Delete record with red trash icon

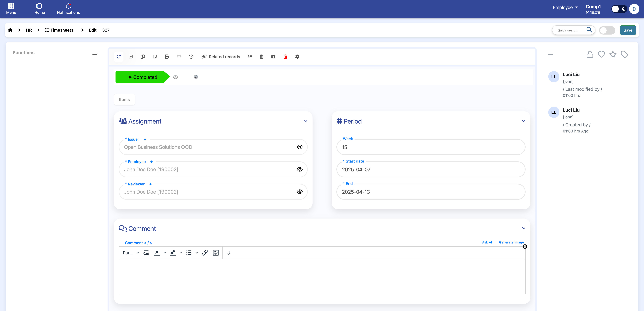click(285, 57)
